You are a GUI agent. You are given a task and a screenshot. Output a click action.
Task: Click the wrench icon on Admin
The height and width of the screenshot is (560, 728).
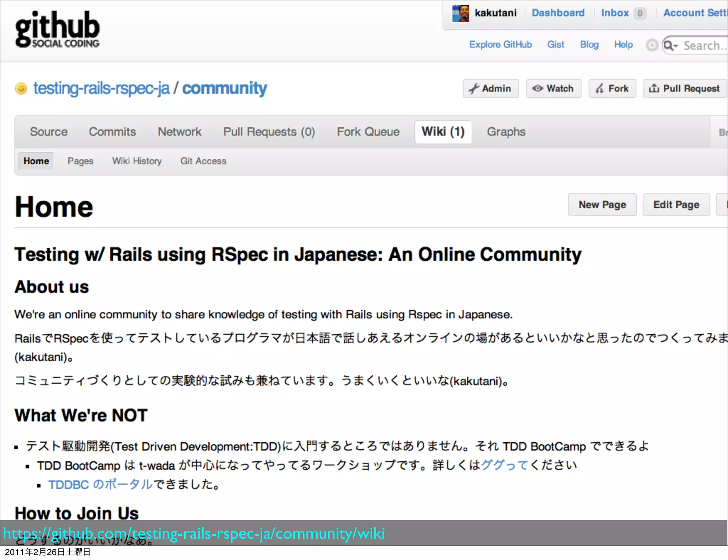point(474,88)
